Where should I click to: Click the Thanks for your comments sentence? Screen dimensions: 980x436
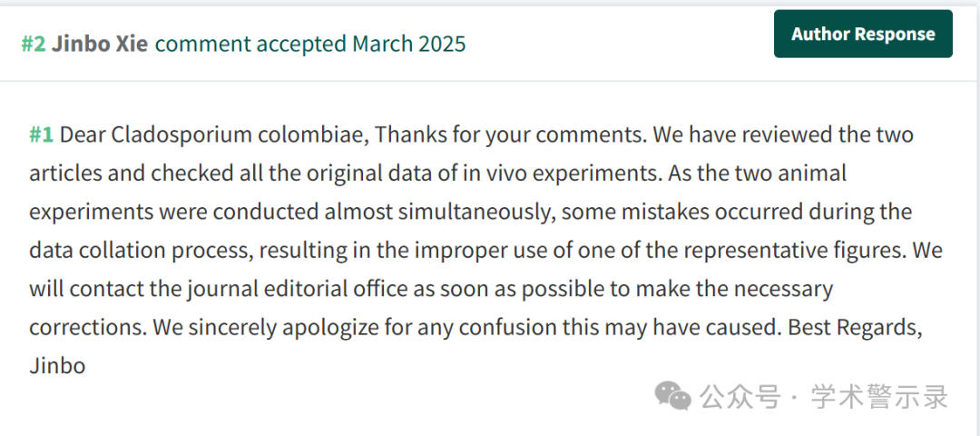pos(511,134)
